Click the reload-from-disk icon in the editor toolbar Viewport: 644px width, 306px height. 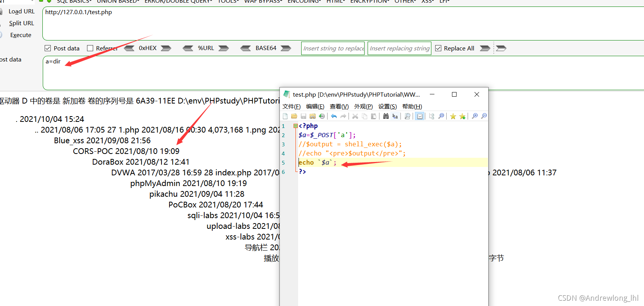tap(322, 116)
